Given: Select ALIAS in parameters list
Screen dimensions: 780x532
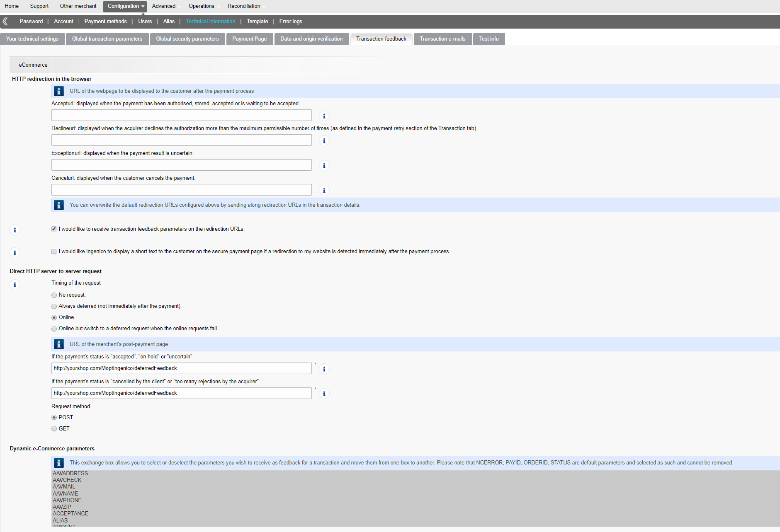Looking at the screenshot, I should pos(60,521).
